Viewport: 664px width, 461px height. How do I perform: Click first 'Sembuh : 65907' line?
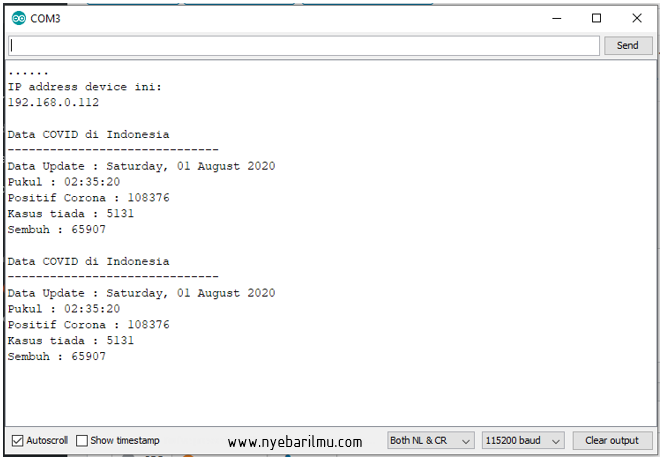click(57, 229)
